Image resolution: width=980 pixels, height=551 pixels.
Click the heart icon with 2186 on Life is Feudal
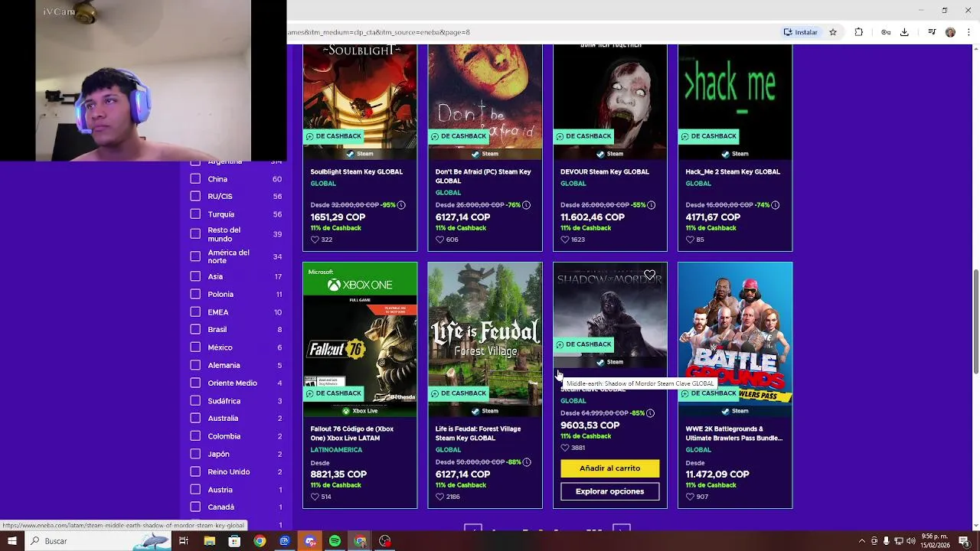[439, 497]
